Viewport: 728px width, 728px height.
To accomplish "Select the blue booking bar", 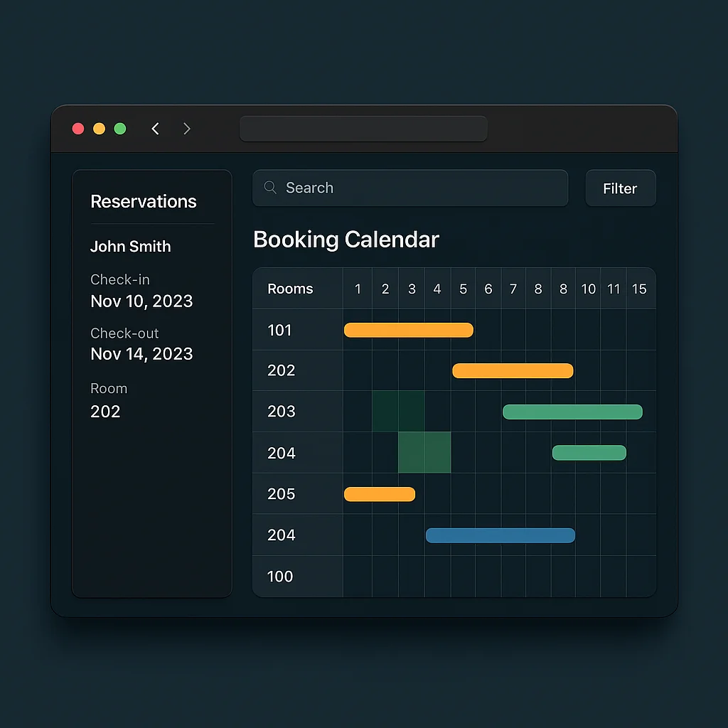I will (x=500, y=535).
